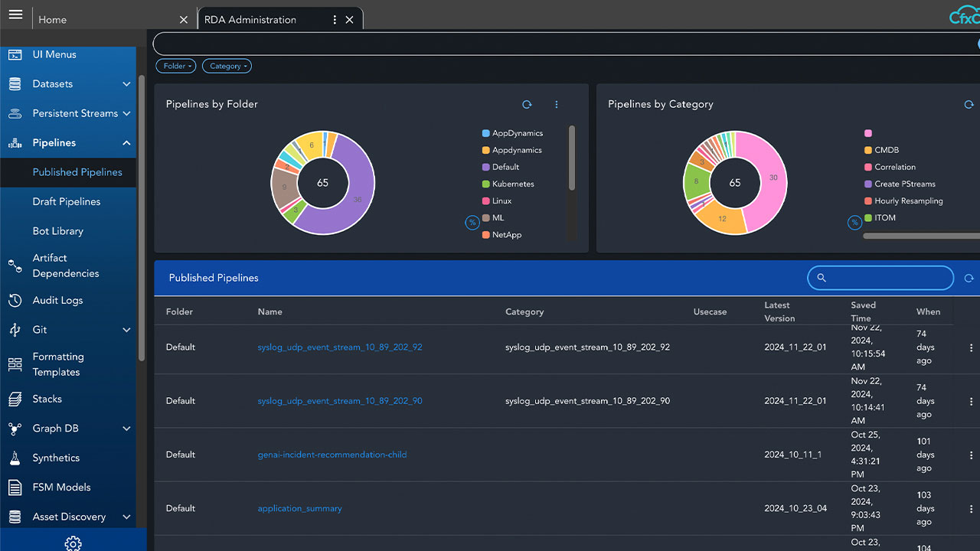Toggle Kubernetes legend item in Folder chart
The height and width of the screenshot is (551, 980).
(512, 184)
